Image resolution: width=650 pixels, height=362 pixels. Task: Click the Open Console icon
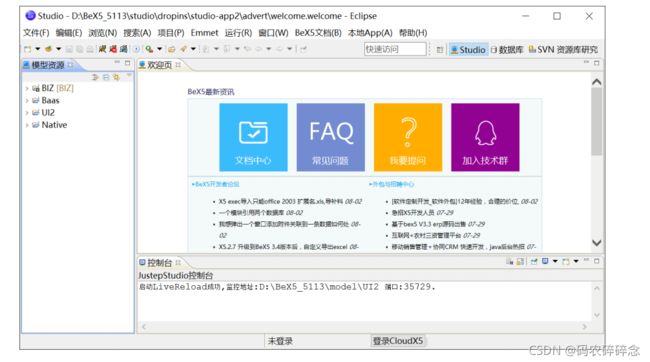566,261
